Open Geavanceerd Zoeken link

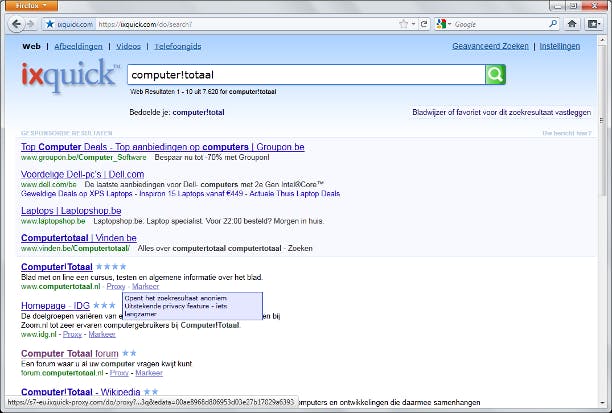click(490, 46)
